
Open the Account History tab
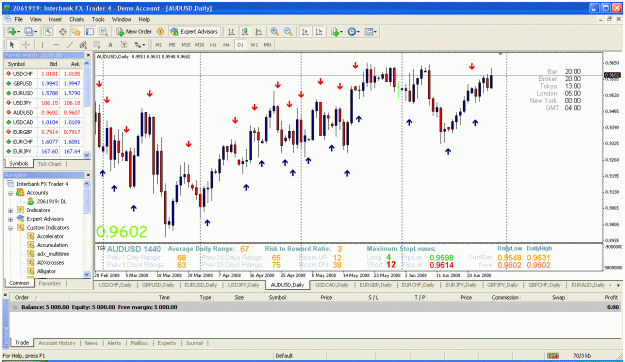[x=57, y=343]
